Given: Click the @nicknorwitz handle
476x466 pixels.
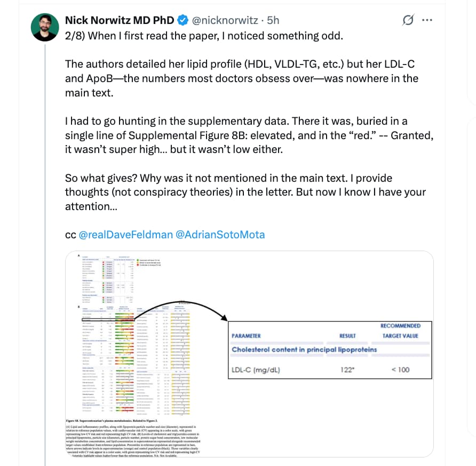Looking at the screenshot, I should tap(226, 20).
